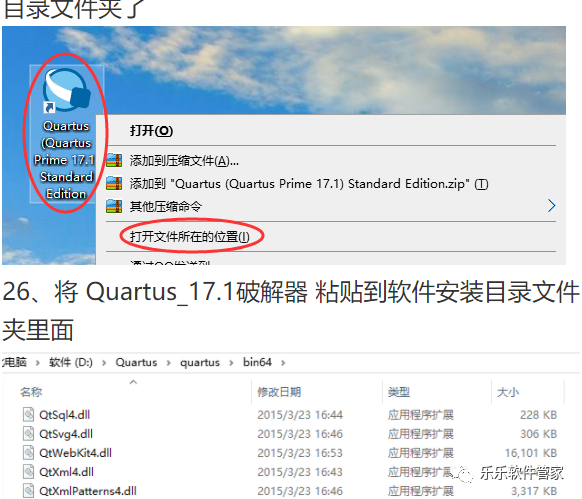Click the QtXmlPatterns4.dll file icon
Screen dimensions: 582x499
[28, 491]
